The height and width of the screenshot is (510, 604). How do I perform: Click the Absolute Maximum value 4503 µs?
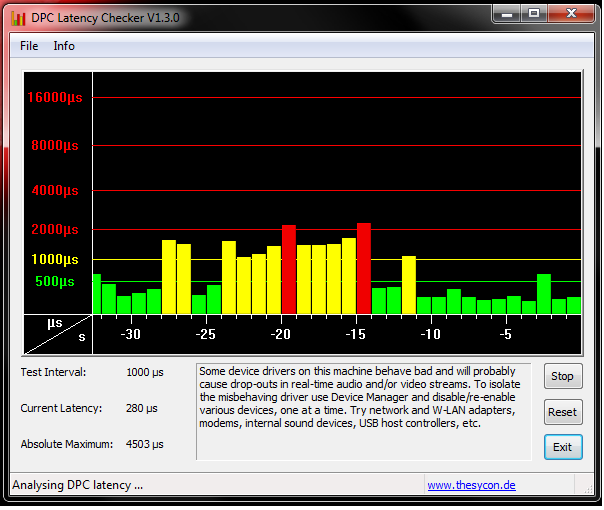tap(145, 444)
